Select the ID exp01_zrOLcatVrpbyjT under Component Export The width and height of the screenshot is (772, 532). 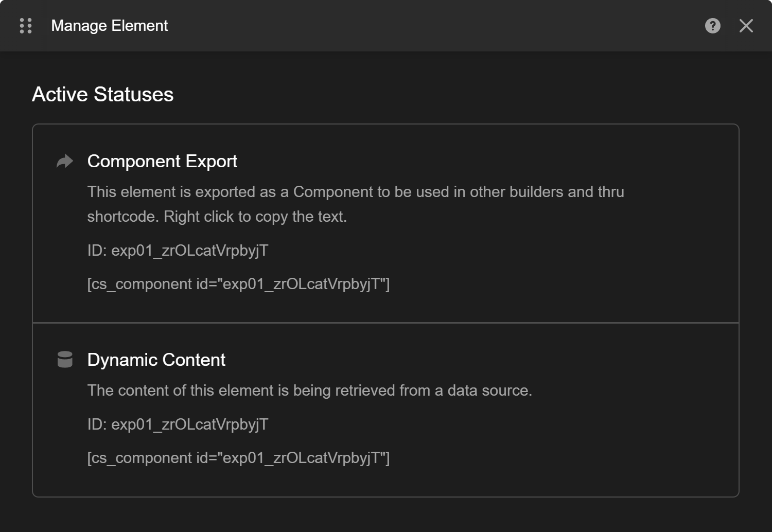(x=178, y=250)
